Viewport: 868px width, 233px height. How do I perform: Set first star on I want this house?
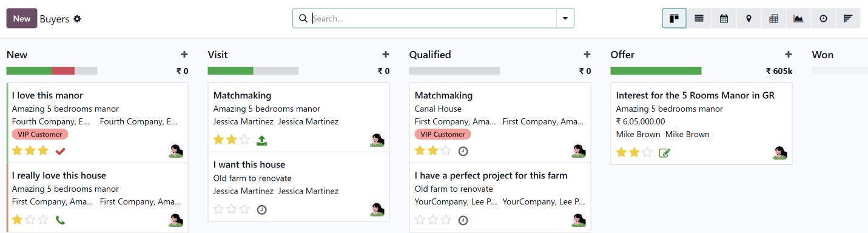[x=218, y=209]
